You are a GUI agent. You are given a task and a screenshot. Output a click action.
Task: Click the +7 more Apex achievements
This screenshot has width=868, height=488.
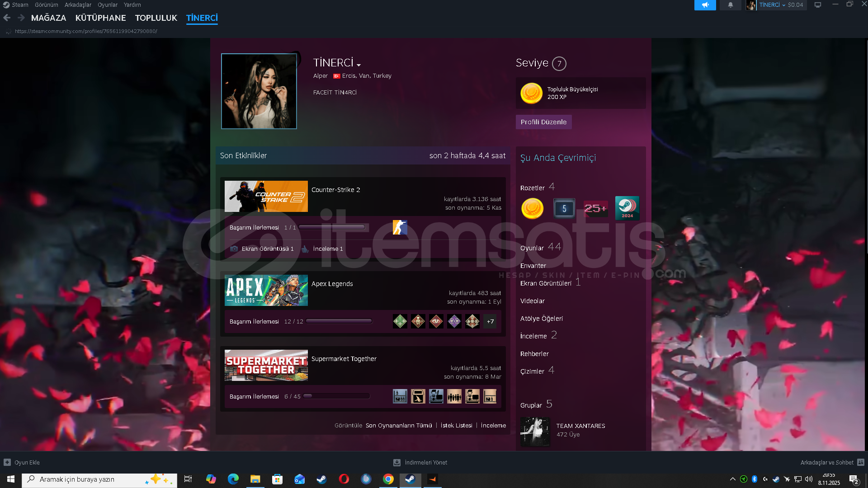(x=490, y=322)
